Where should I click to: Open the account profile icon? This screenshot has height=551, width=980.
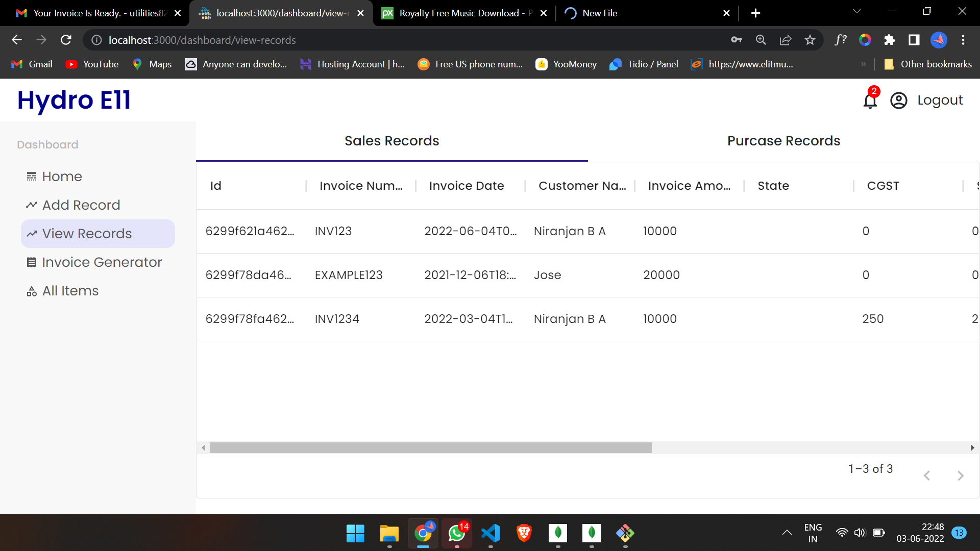[x=898, y=101]
